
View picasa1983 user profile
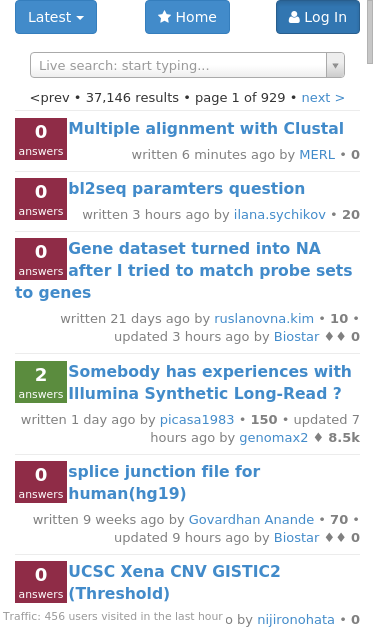(197, 419)
